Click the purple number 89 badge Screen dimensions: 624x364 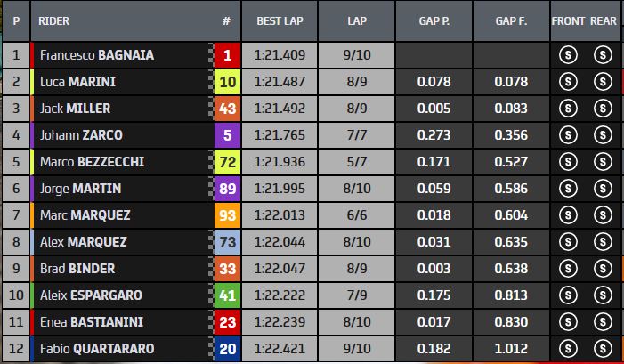227,189
